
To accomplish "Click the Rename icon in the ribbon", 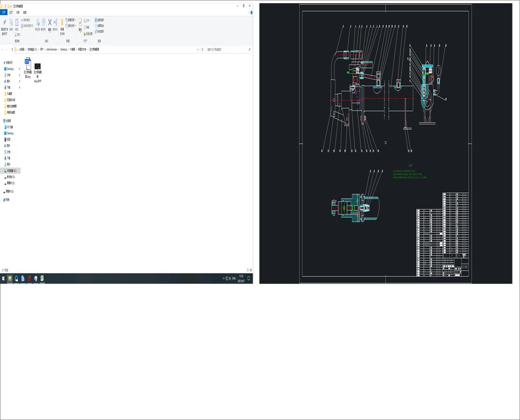I will (55, 22).
